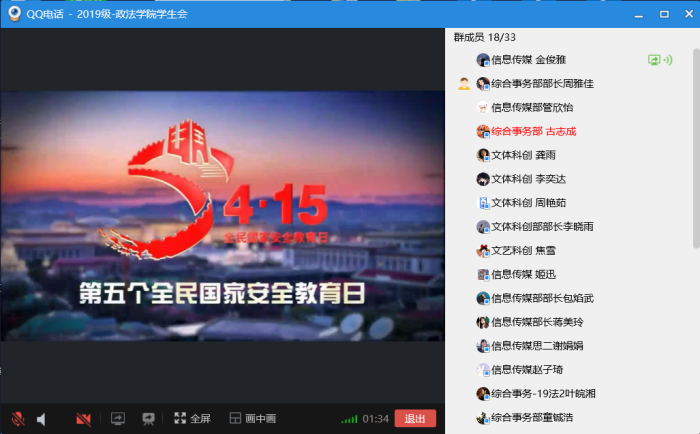The image size is (700, 434).
Task: Close the QQ电话 call window
Action: pyautogui.click(x=689, y=14)
